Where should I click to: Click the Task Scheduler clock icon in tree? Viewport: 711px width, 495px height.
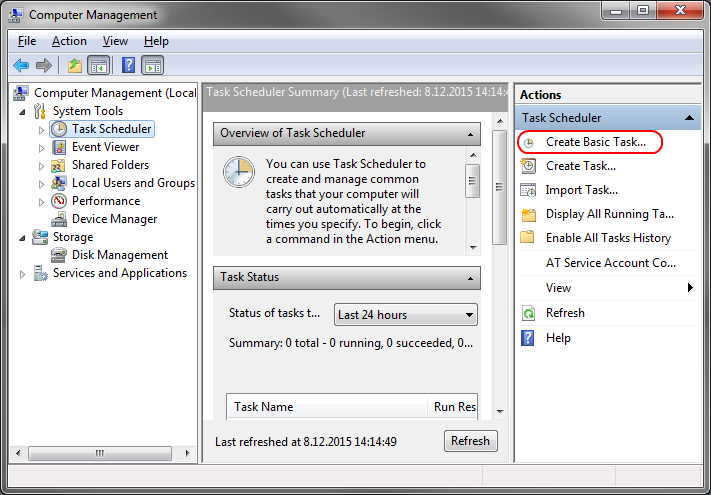click(59, 129)
